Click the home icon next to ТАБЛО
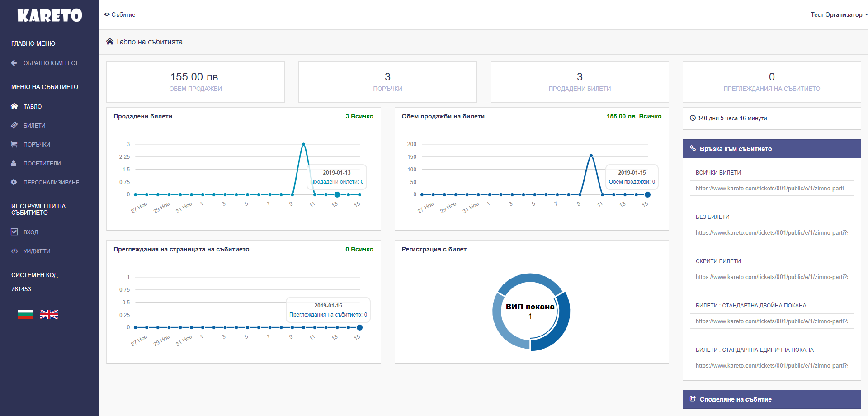Screen dimensions: 868x416 coord(14,106)
